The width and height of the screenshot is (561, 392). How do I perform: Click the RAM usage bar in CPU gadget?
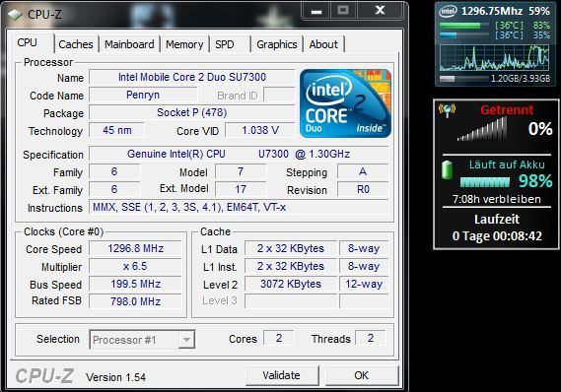tap(463, 78)
